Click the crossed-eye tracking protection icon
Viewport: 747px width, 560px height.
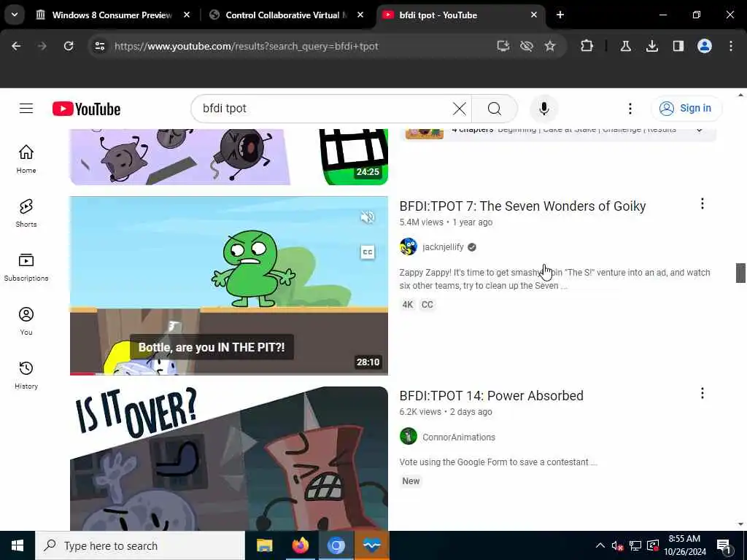(527, 46)
